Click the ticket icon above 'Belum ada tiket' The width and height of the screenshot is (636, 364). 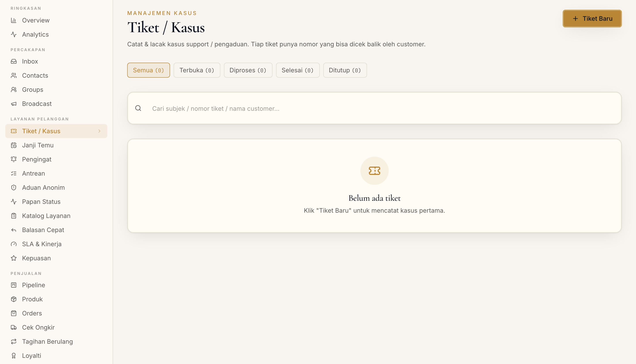(x=374, y=171)
